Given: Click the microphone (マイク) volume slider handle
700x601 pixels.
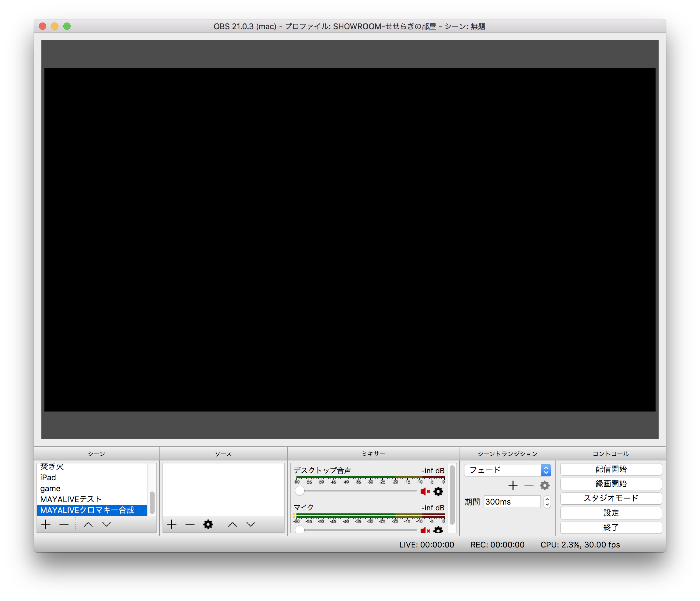Looking at the screenshot, I should (x=300, y=530).
